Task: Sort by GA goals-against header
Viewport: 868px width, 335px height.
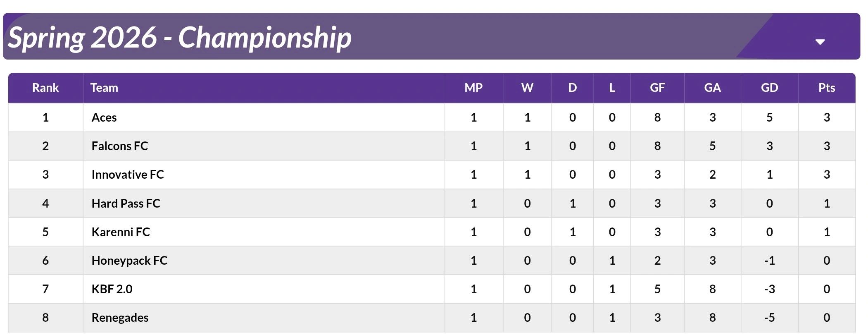Action: point(712,88)
